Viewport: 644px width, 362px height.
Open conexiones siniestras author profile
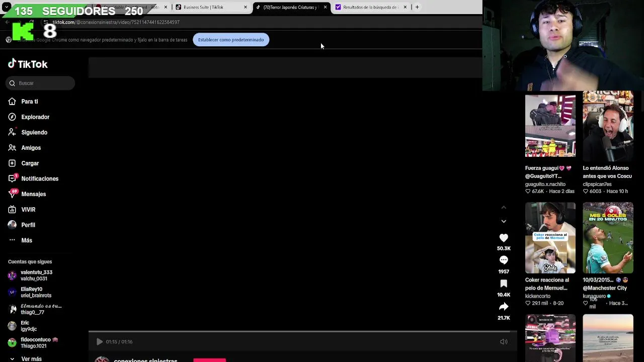pyautogui.click(x=145, y=360)
